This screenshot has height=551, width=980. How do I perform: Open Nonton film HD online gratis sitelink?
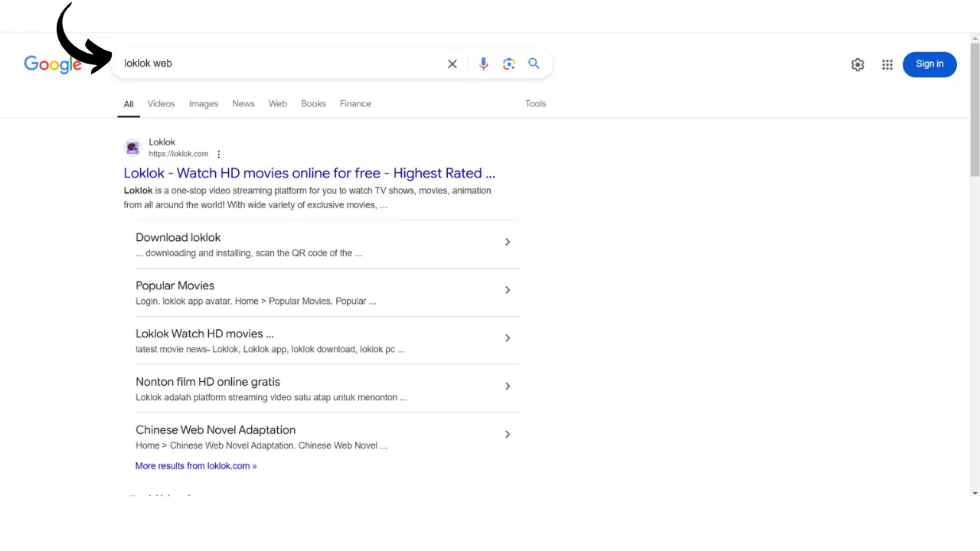208,382
